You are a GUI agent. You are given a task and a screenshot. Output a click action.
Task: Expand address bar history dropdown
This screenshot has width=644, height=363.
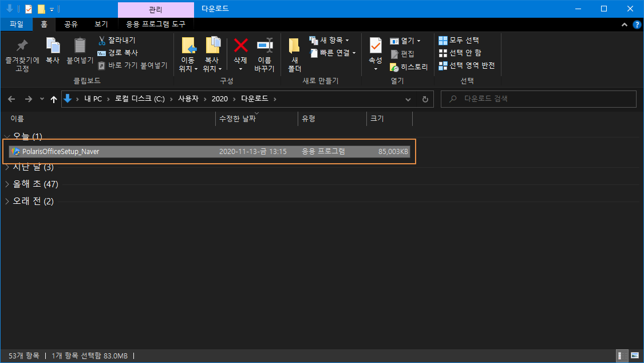[408, 100]
